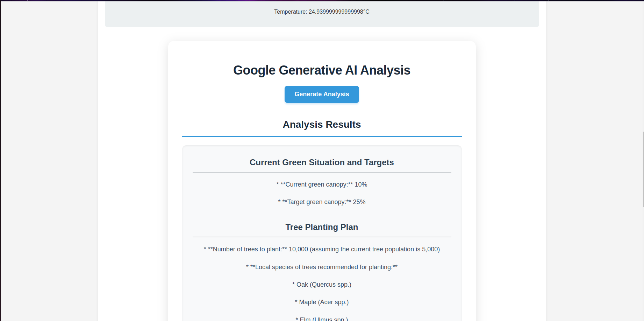Click the Analysis Results heading
This screenshot has width=644, height=321.
[x=322, y=125]
